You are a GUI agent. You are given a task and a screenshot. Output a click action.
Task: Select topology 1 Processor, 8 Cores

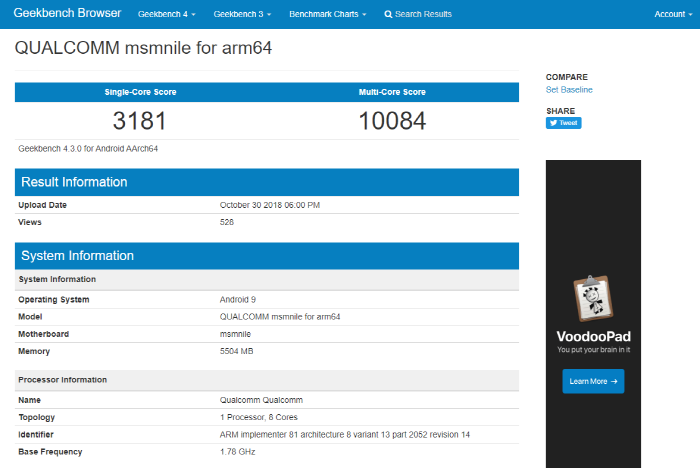click(258, 417)
